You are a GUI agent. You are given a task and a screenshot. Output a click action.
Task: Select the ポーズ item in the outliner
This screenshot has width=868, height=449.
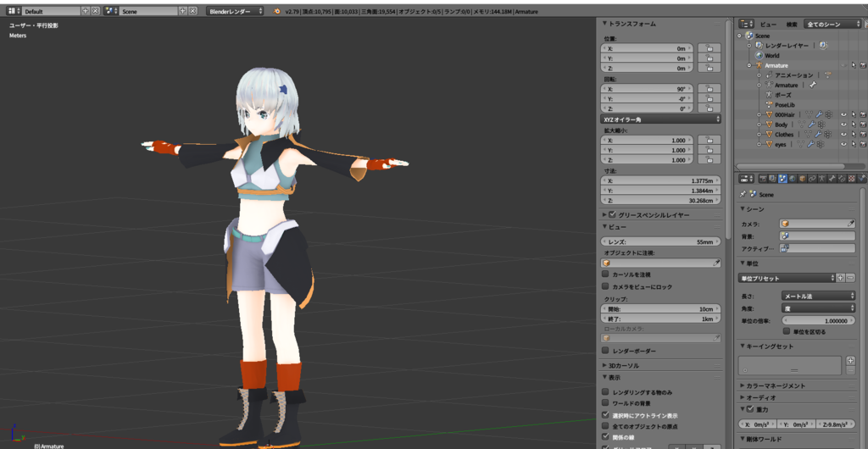coord(782,95)
